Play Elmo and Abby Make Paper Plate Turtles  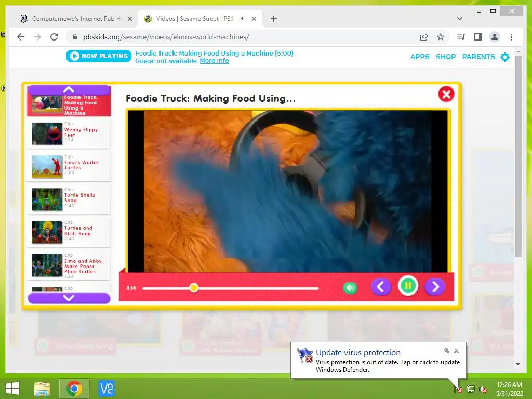69,265
